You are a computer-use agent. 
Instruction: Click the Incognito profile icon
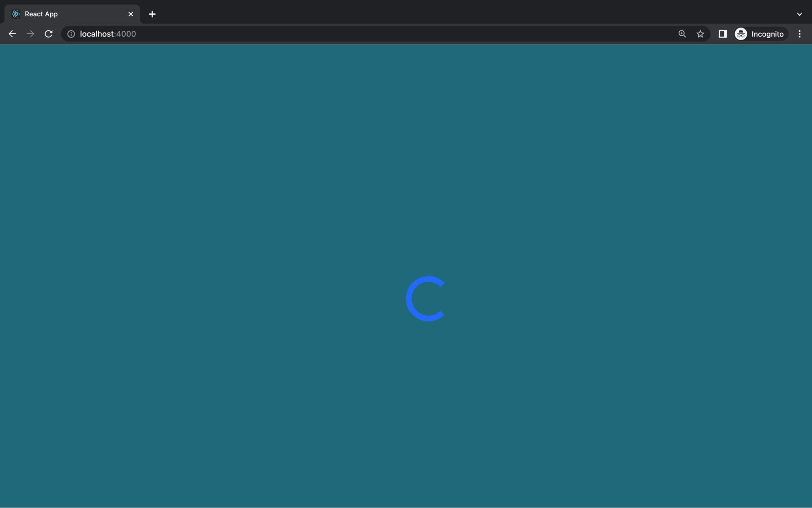(x=741, y=33)
